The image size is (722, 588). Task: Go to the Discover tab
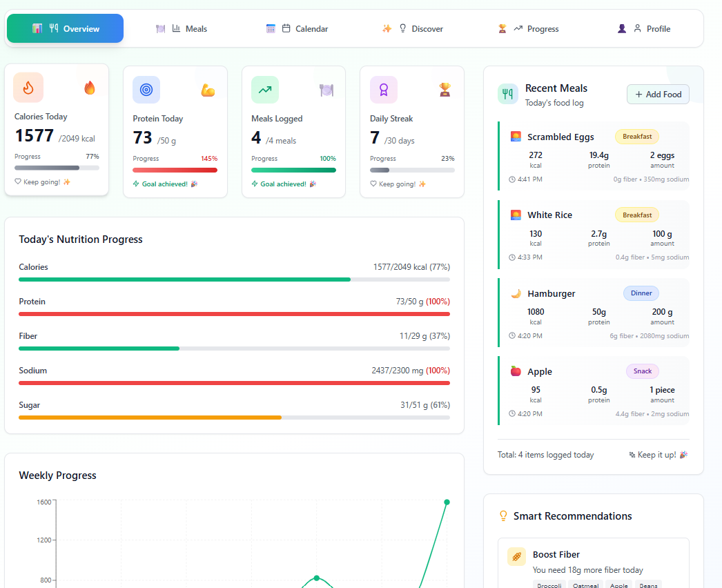click(413, 28)
